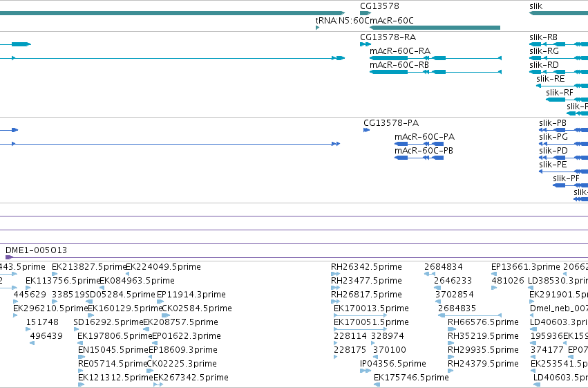The width and height of the screenshot is (588, 388).
Task: Select EST RH24379.5prime
Action: (484, 364)
